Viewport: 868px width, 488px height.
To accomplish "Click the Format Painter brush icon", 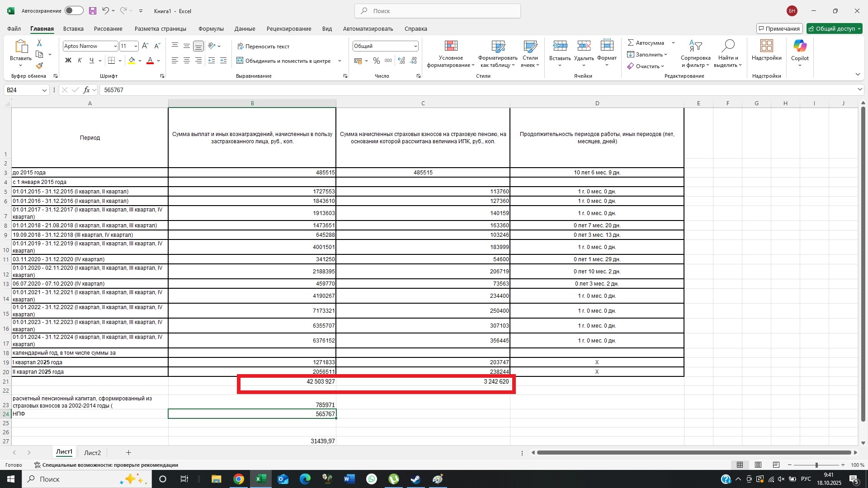I will (x=39, y=66).
